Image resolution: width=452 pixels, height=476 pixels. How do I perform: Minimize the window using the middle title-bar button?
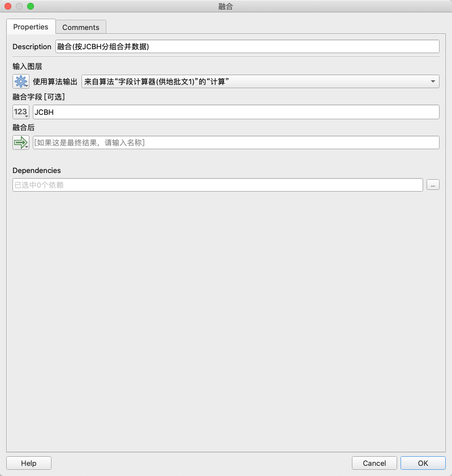tap(19, 6)
